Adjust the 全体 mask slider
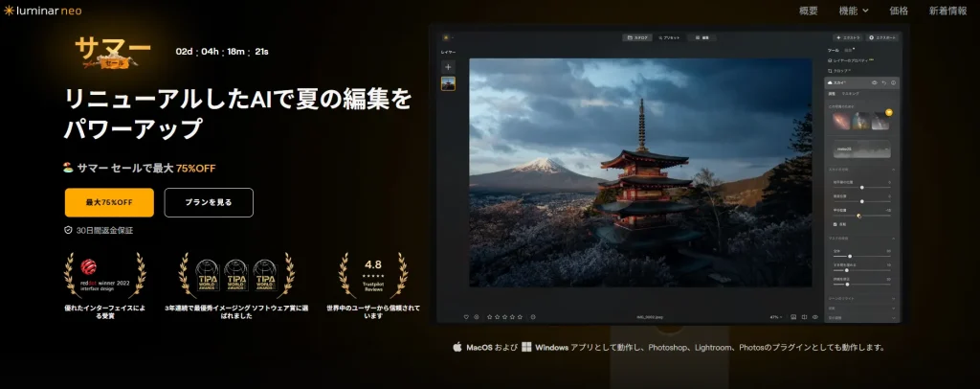This screenshot has height=389, width=980. pyautogui.click(x=862, y=256)
